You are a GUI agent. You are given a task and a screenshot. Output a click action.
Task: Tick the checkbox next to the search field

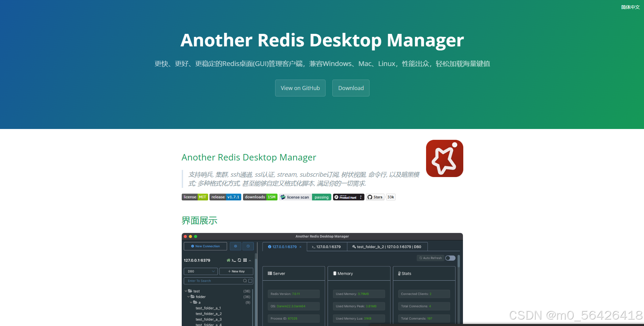250,281
